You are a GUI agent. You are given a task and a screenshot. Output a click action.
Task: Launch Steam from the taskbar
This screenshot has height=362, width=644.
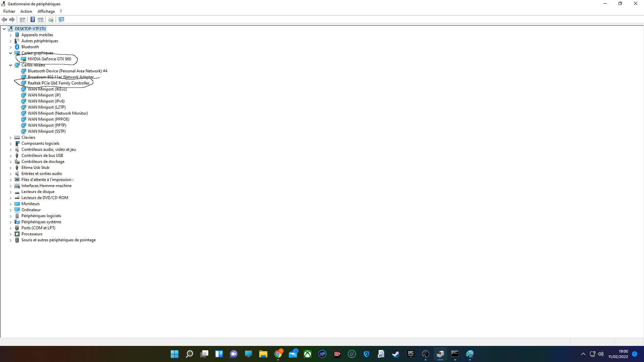click(x=396, y=354)
